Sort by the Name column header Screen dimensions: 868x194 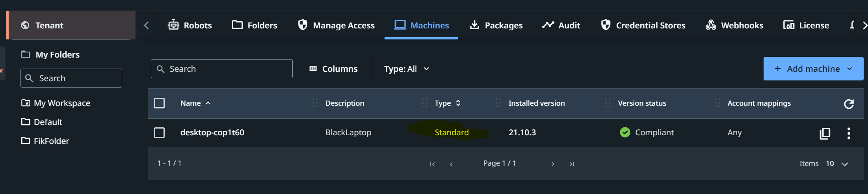pyautogui.click(x=191, y=103)
